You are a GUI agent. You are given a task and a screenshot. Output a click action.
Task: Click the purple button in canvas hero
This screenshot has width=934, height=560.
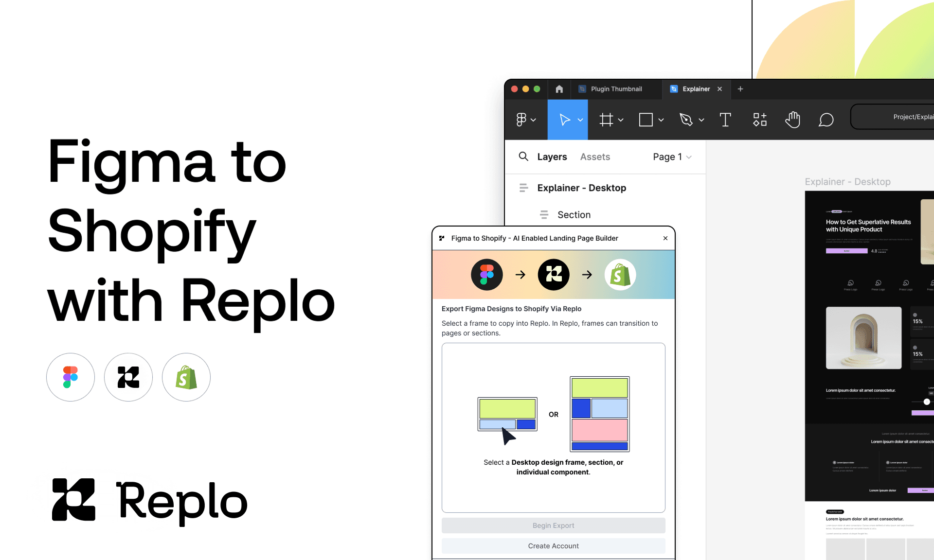tap(846, 251)
